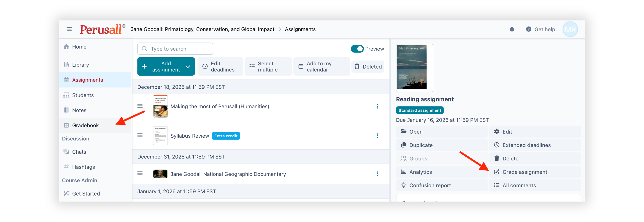Screen dimensions: 644x222
Task: Click the Get help question mark icon
Action: (529, 29)
